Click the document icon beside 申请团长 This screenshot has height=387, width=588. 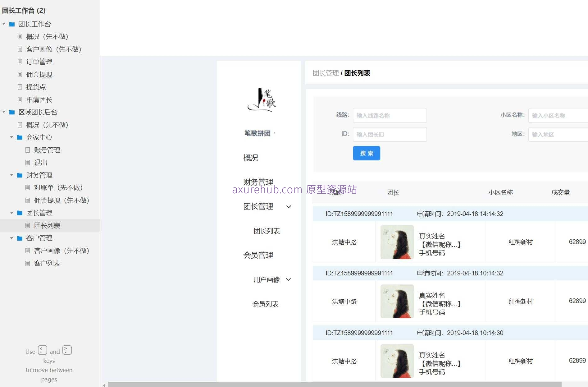(x=20, y=99)
